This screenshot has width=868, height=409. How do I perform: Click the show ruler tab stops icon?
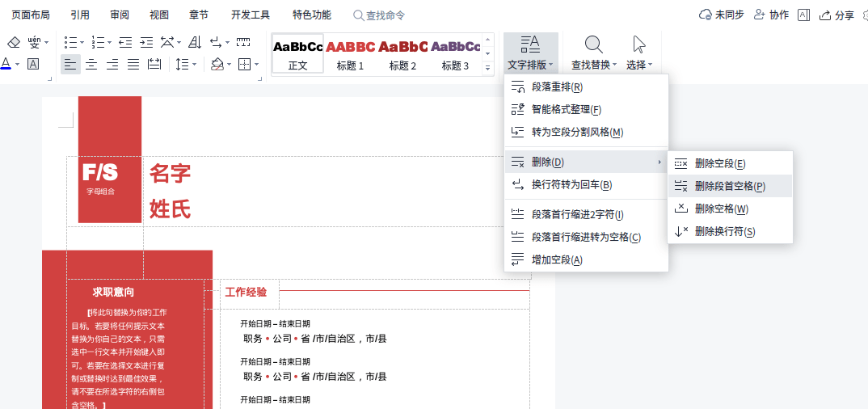(242, 42)
